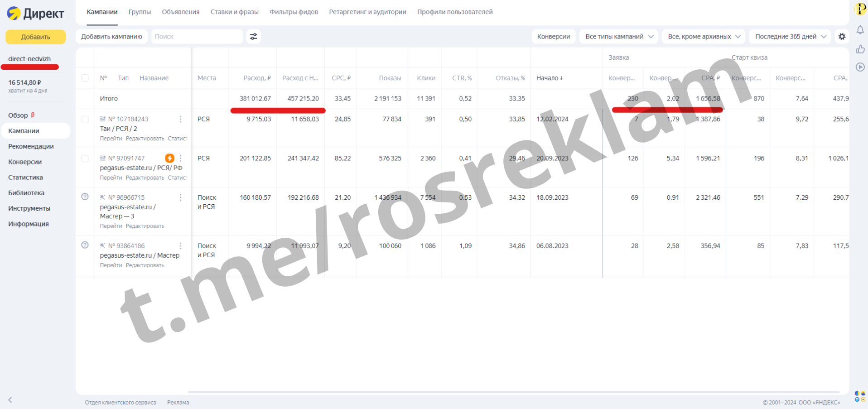
Task: Click the Добавить кампанию button
Action: (111, 37)
